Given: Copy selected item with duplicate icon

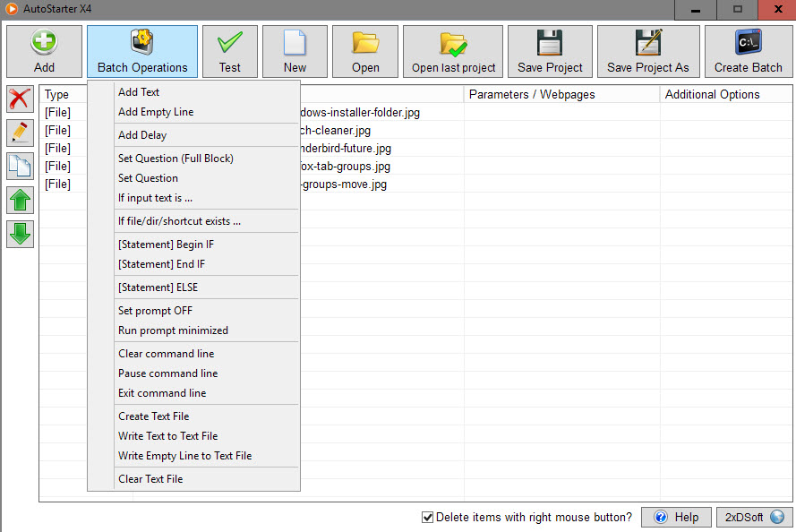Looking at the screenshot, I should (x=20, y=167).
